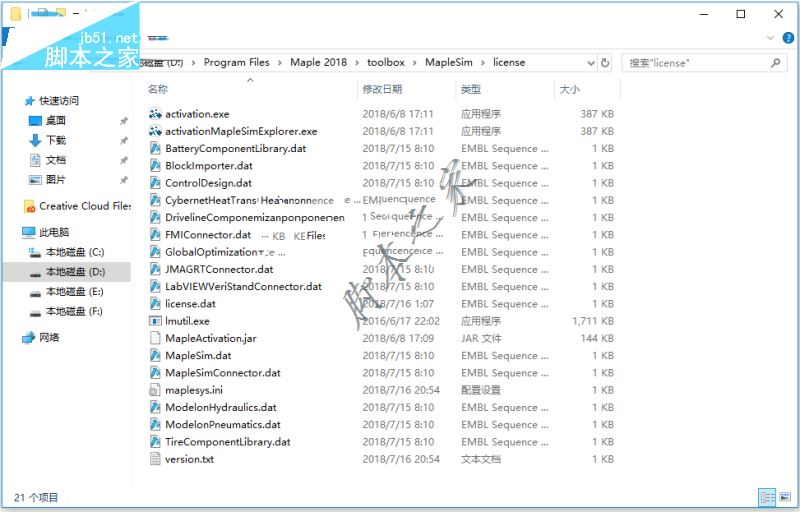Viewport: 800px width, 512px height.
Task: Select the DrivelineCompon file name
Action: [x=255, y=218]
